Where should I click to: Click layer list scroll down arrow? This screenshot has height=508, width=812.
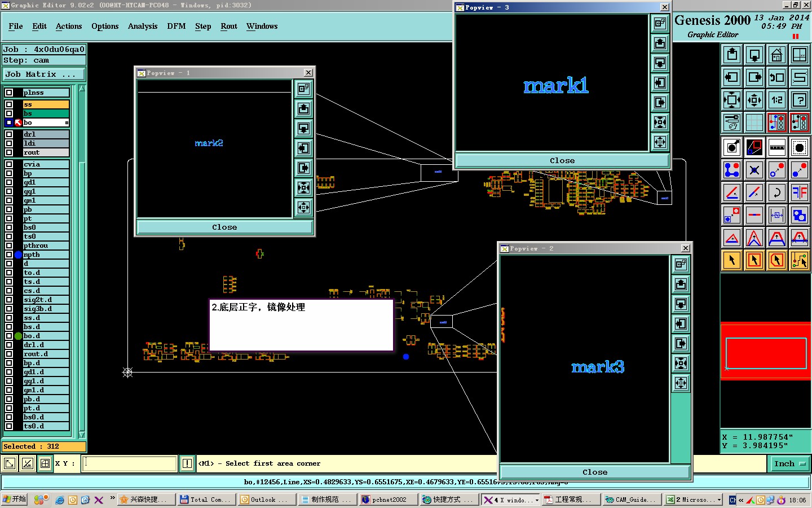82,435
